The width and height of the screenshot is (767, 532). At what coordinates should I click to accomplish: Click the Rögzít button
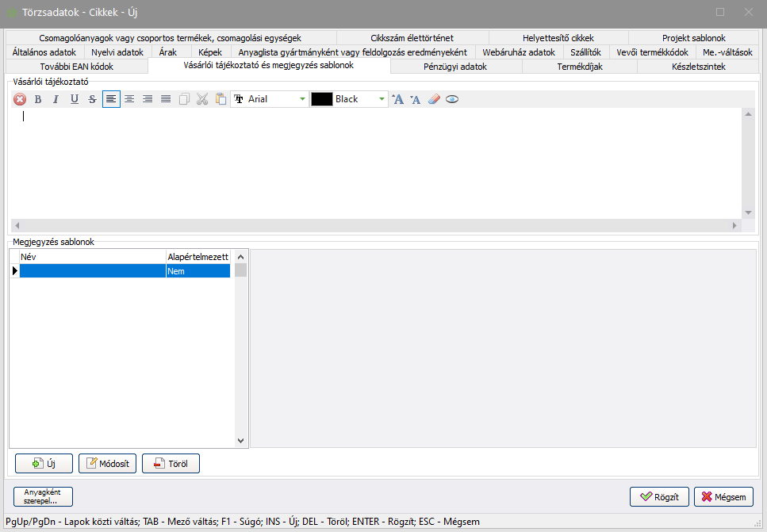click(659, 497)
